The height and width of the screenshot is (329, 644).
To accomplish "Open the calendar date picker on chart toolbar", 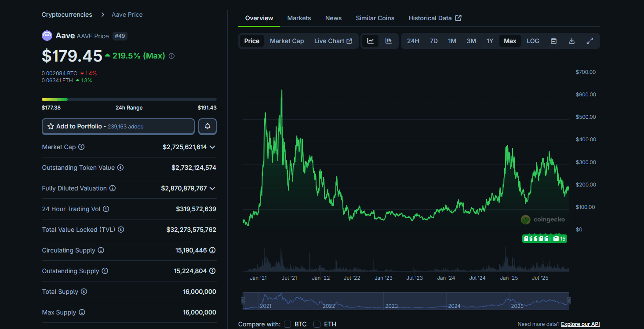I will coord(553,40).
